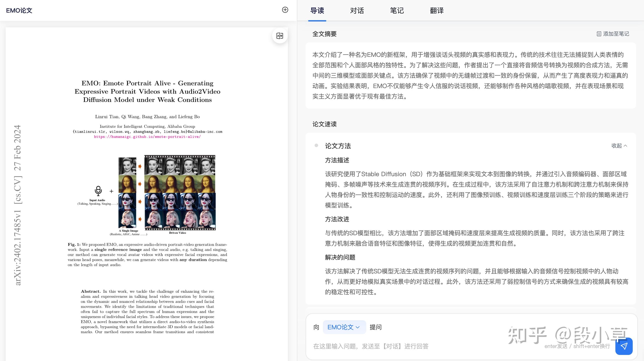This screenshot has height=361, width=644.
Task: Select the 论文方法 section title
Action: pyautogui.click(x=338, y=146)
